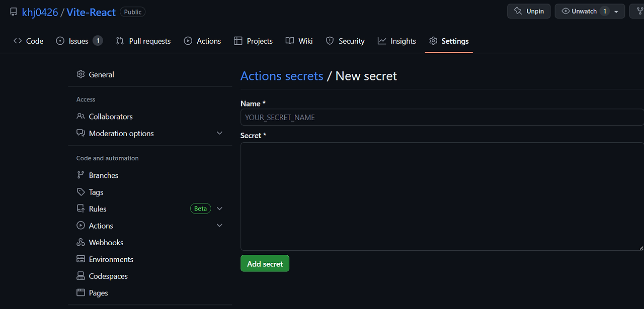Screen dimensions: 644x309
Task: Click the fork icon at top right
Action: pos(640,11)
